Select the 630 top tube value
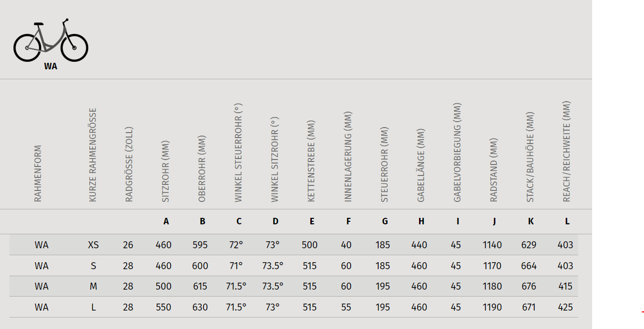This screenshot has width=644, height=329. [x=200, y=307]
